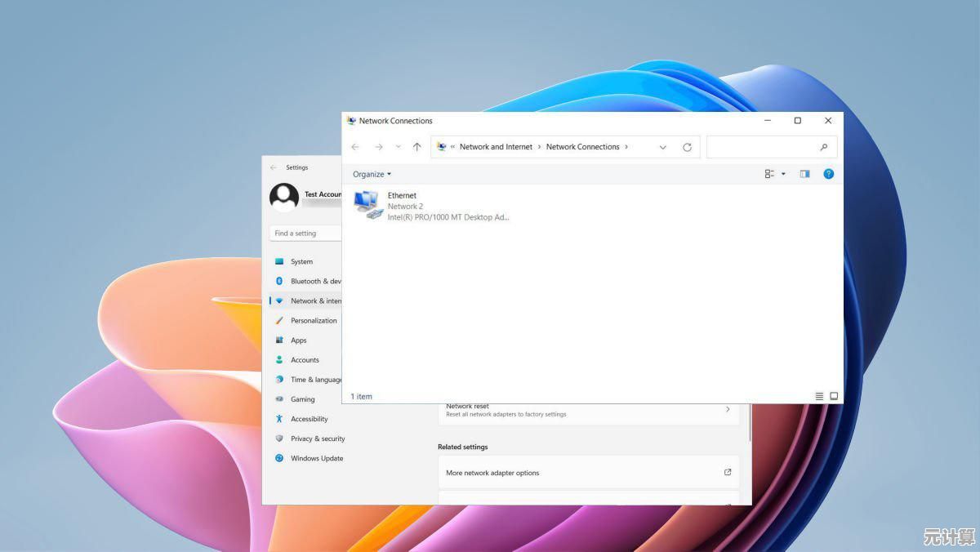Viewport: 980px width, 552px height.
Task: Click the Ethernet adapter icon
Action: coord(368,204)
